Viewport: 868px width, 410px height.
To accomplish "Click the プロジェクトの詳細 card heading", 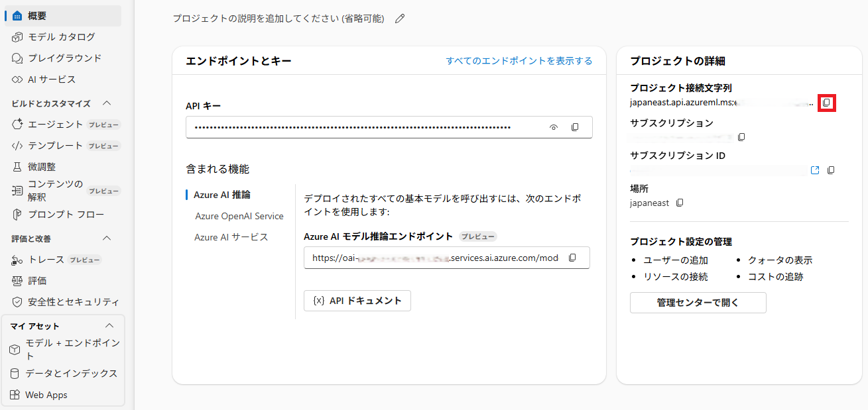I will (x=678, y=61).
